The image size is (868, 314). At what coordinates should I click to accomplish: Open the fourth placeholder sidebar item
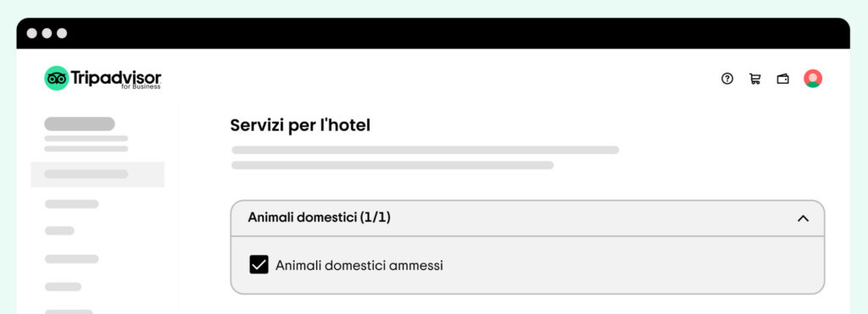pyautogui.click(x=72, y=259)
